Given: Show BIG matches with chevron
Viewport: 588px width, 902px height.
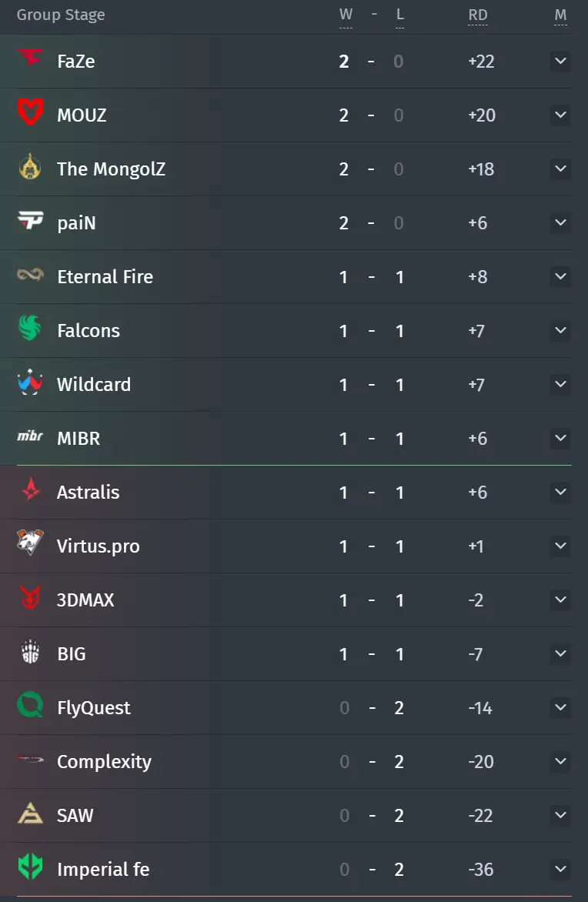Looking at the screenshot, I should click(560, 653).
